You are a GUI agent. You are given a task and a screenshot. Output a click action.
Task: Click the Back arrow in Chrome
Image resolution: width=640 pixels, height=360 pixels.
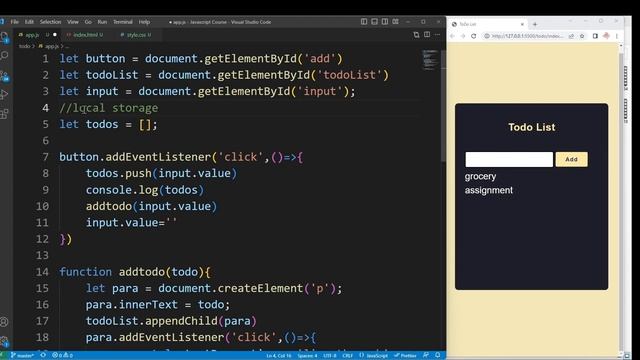pyautogui.click(x=453, y=36)
